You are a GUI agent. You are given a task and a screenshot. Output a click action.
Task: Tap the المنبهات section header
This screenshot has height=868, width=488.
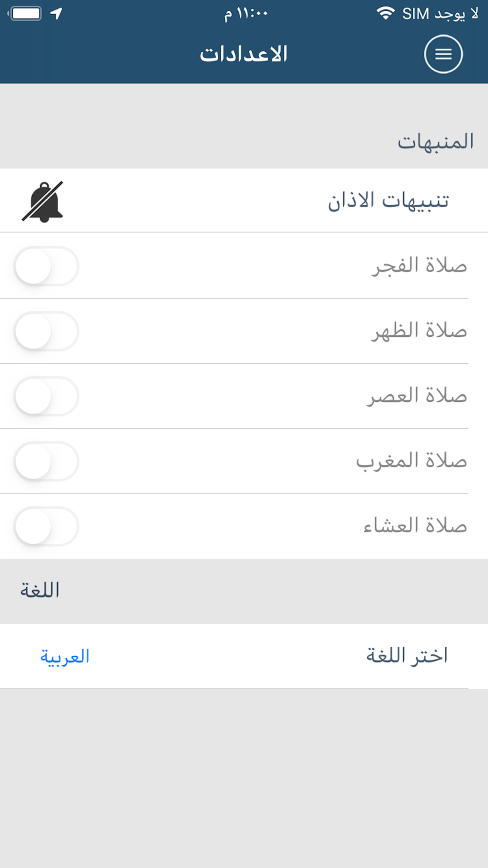[x=435, y=142]
